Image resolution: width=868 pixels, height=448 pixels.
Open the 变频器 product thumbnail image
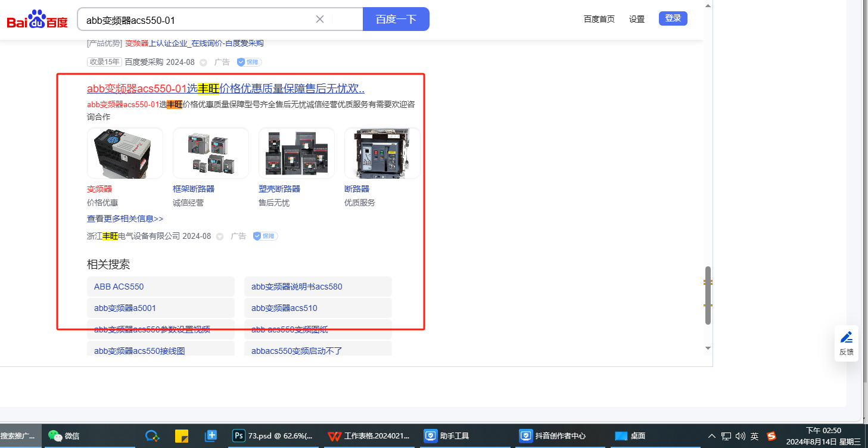click(125, 153)
